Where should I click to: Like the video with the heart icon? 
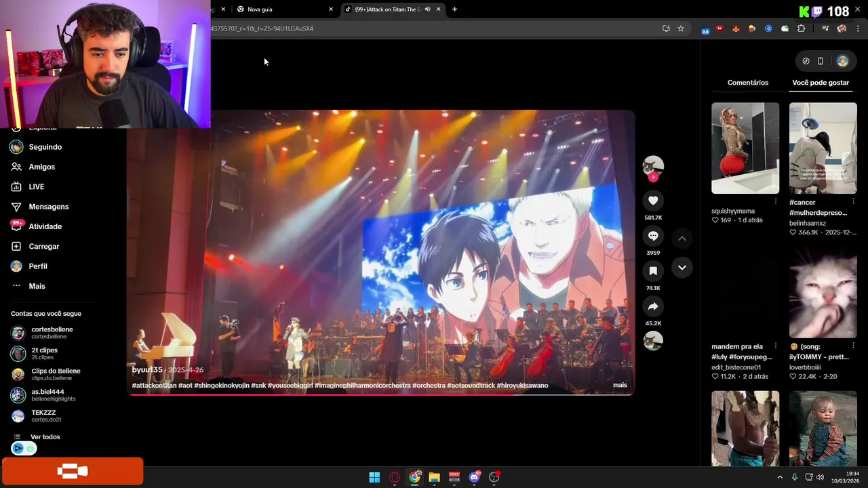653,201
